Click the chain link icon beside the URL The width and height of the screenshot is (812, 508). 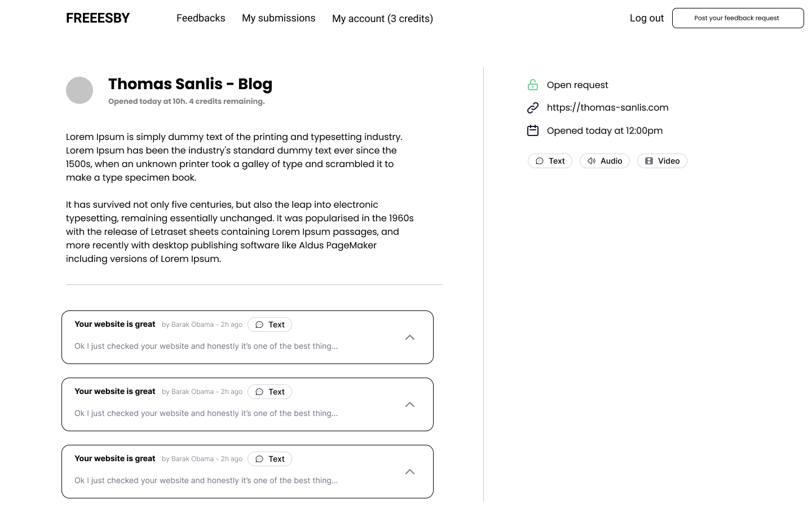[532, 108]
